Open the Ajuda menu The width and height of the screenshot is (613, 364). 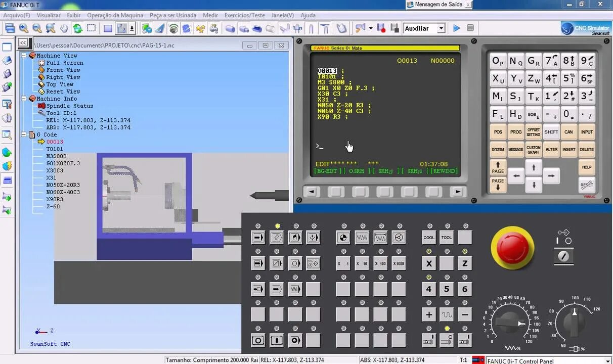(x=308, y=15)
